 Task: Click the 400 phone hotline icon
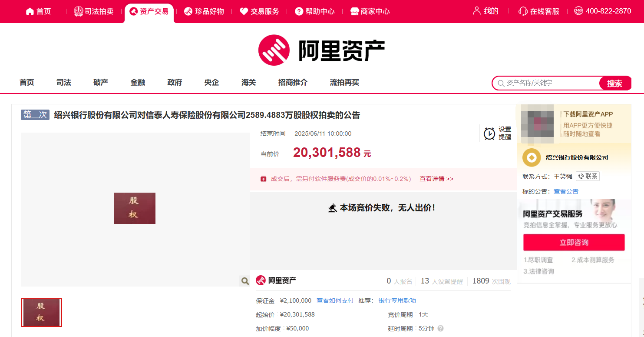click(578, 11)
